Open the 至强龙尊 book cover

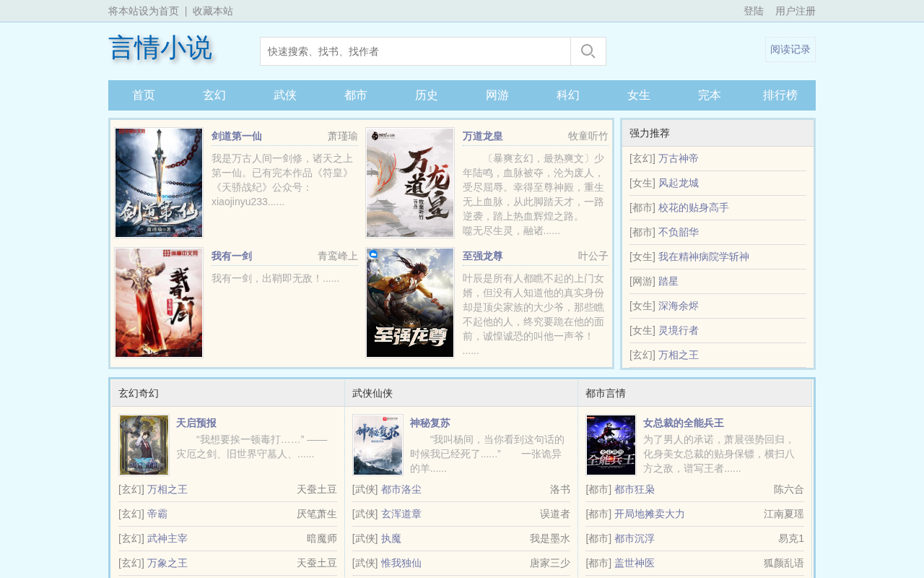click(410, 303)
